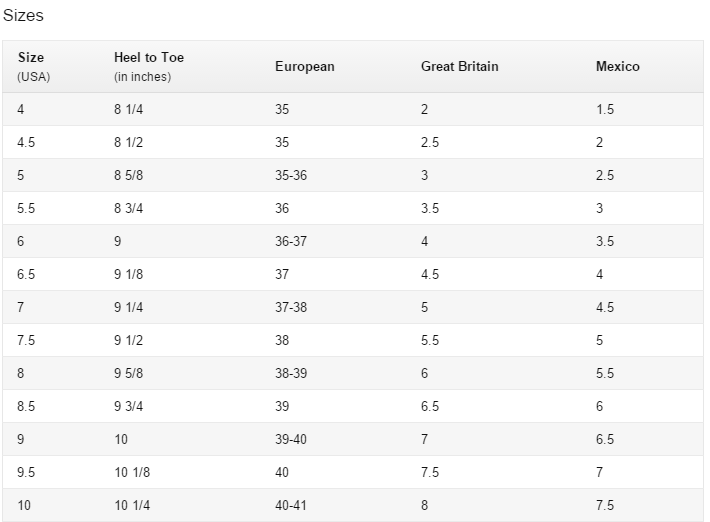The height and width of the screenshot is (522, 710).
Task: Click the European column header
Action: click(x=304, y=67)
